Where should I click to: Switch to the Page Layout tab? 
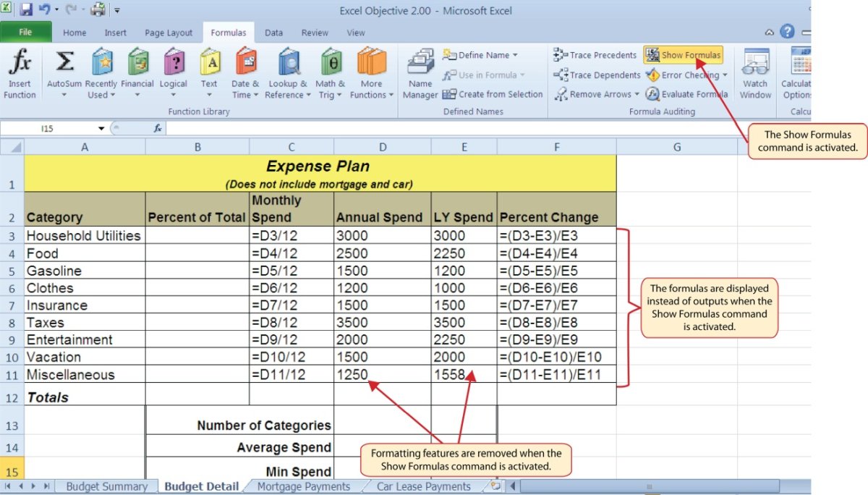click(169, 33)
